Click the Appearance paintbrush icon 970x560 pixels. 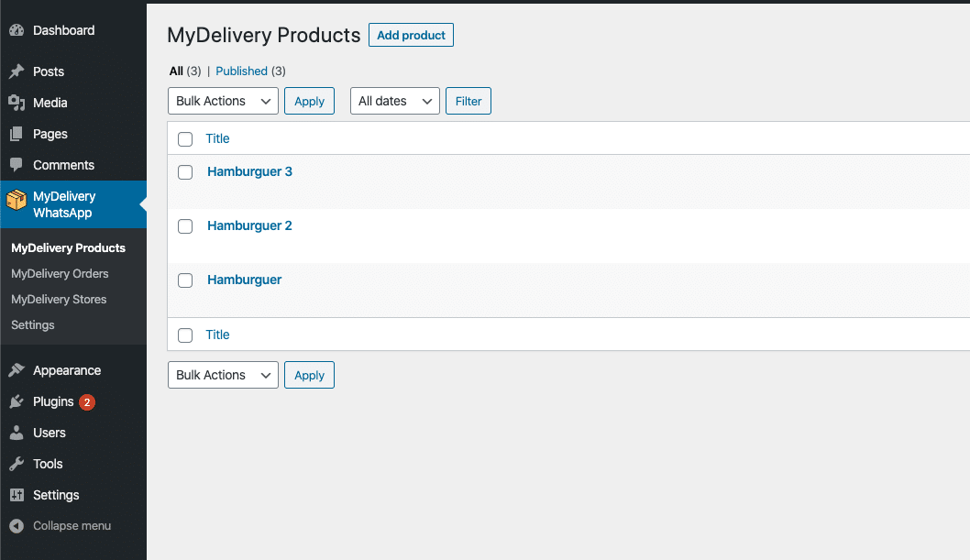tap(17, 370)
